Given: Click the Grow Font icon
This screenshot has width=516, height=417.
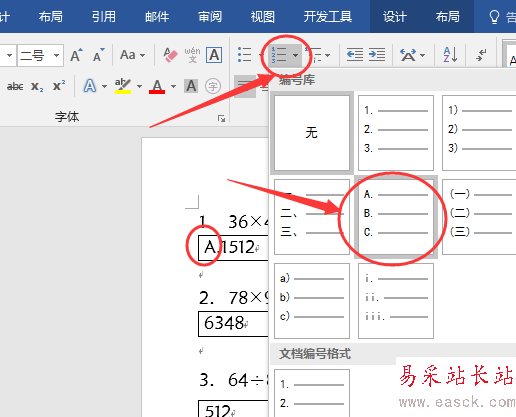Looking at the screenshot, I should (76, 55).
